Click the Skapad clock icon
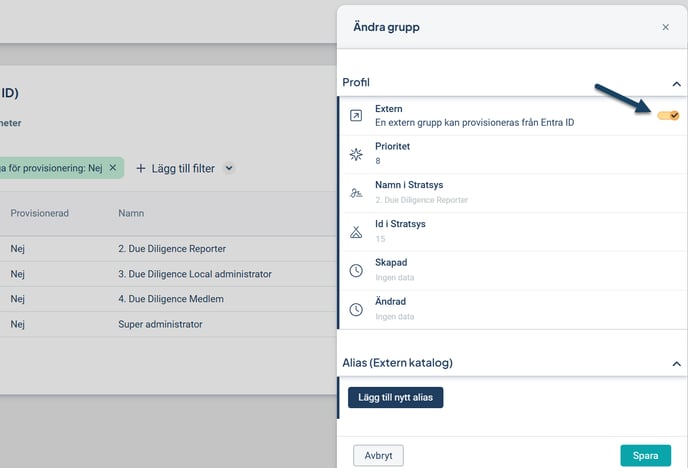 pos(356,271)
